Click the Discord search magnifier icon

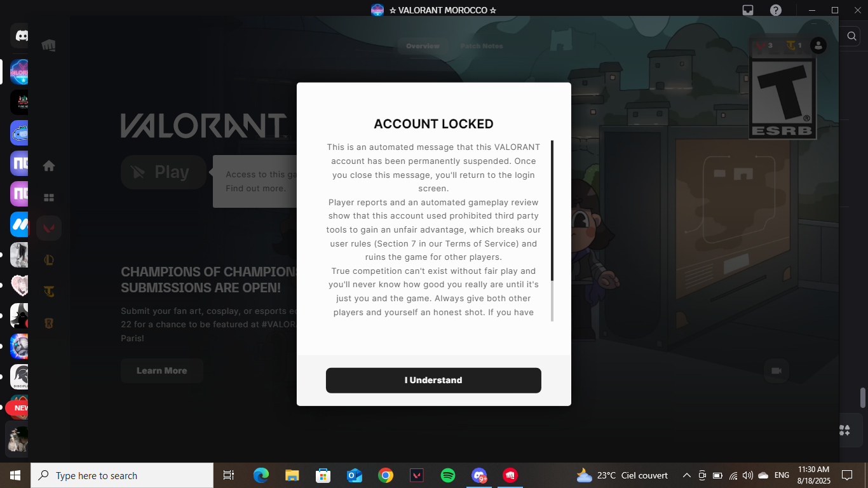coord(852,36)
